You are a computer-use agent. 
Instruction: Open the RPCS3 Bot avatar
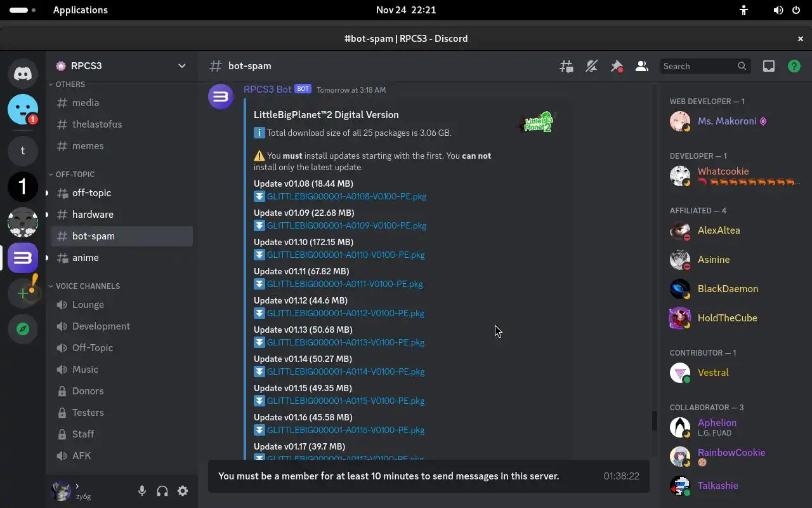pos(221,97)
